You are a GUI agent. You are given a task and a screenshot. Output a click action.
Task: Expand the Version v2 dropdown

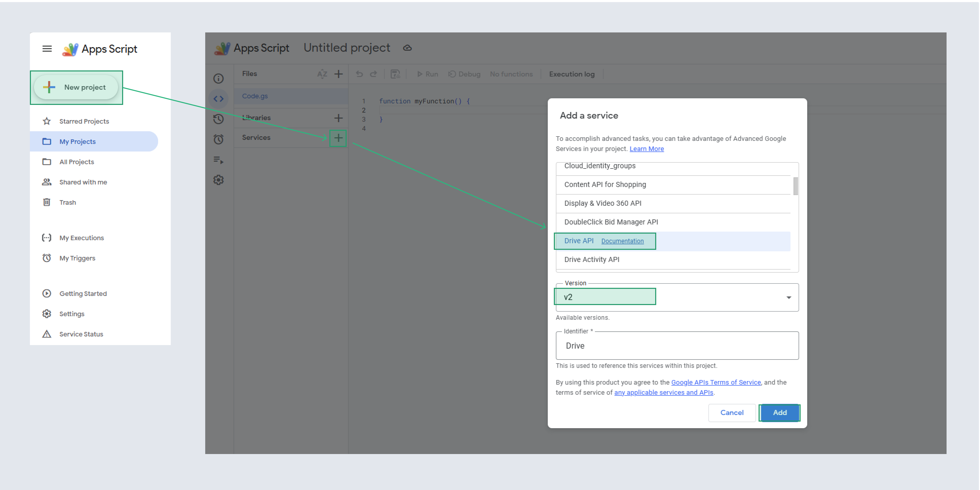tap(788, 297)
